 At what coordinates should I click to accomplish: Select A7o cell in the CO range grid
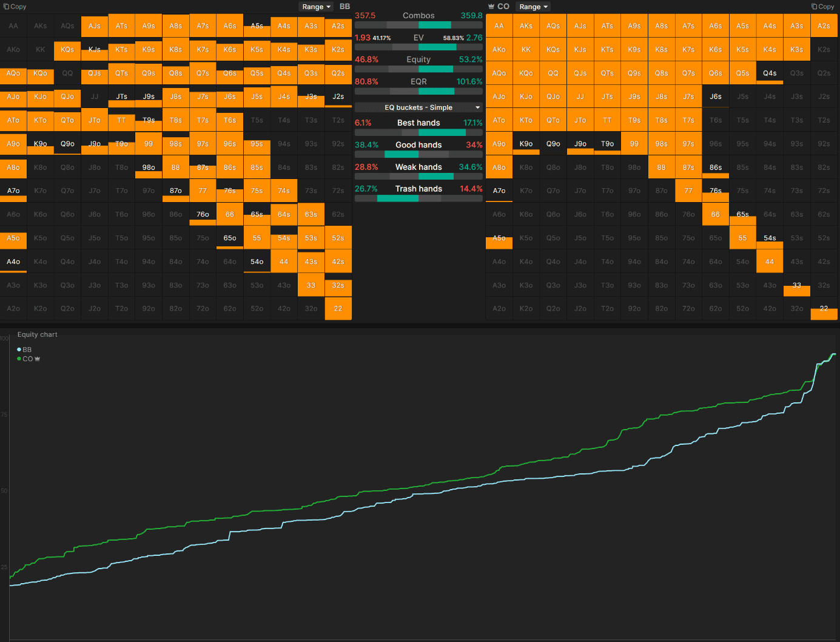click(x=499, y=191)
